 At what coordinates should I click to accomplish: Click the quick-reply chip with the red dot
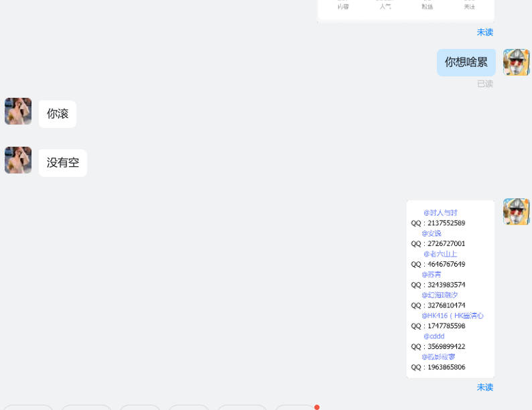(x=295, y=407)
